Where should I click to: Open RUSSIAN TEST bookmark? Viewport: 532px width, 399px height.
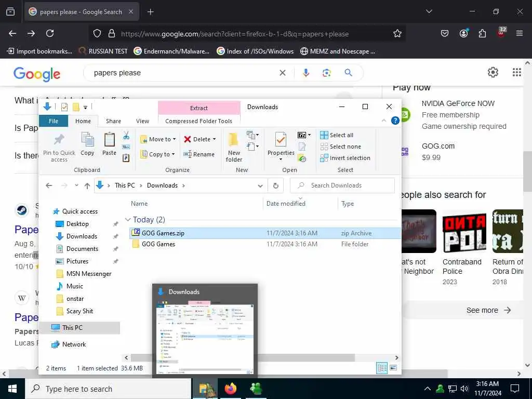coord(103,51)
